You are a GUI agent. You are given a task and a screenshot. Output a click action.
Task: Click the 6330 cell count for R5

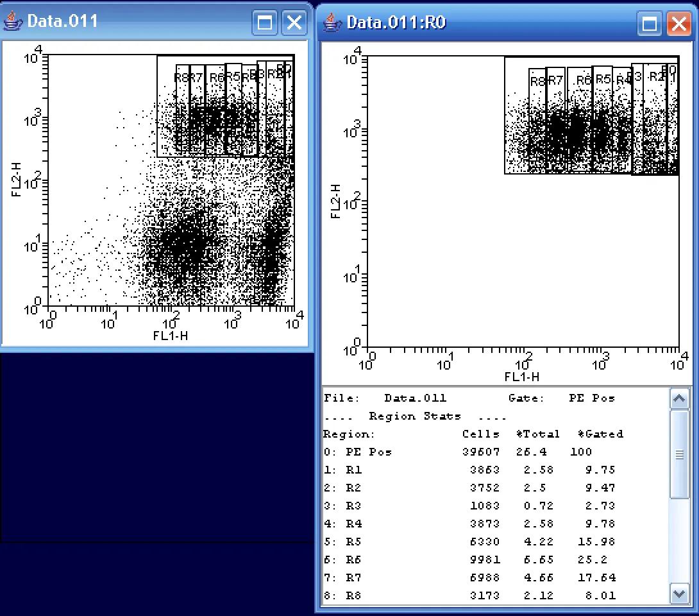(485, 542)
